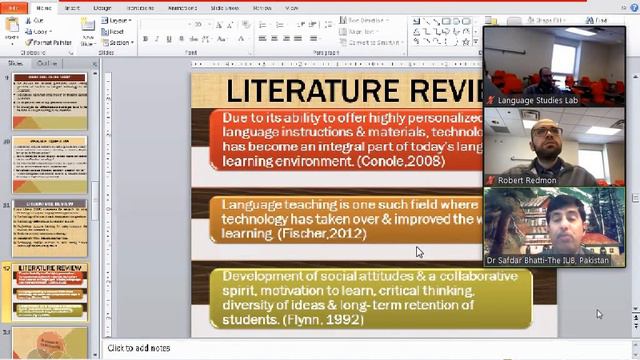The height and width of the screenshot is (360, 640).
Task: Open the font size dropdown
Action: tap(210, 25)
